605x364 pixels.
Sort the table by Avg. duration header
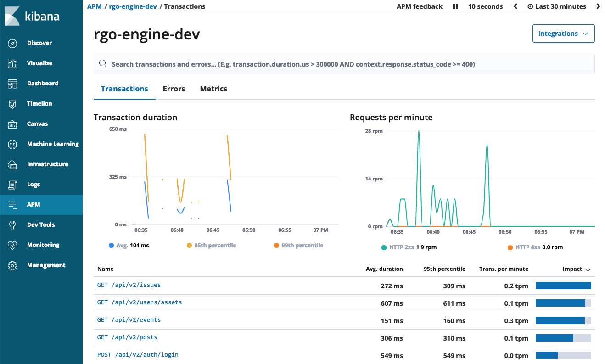coord(384,269)
